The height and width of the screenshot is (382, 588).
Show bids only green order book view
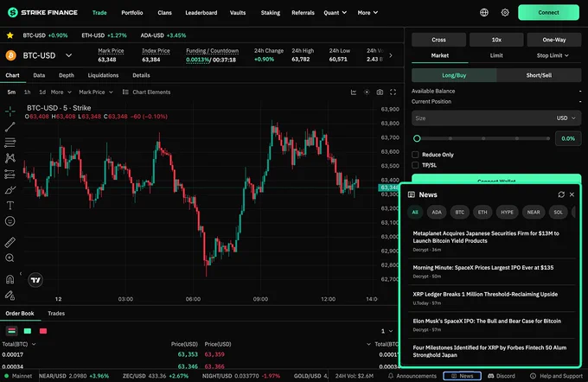click(x=28, y=331)
